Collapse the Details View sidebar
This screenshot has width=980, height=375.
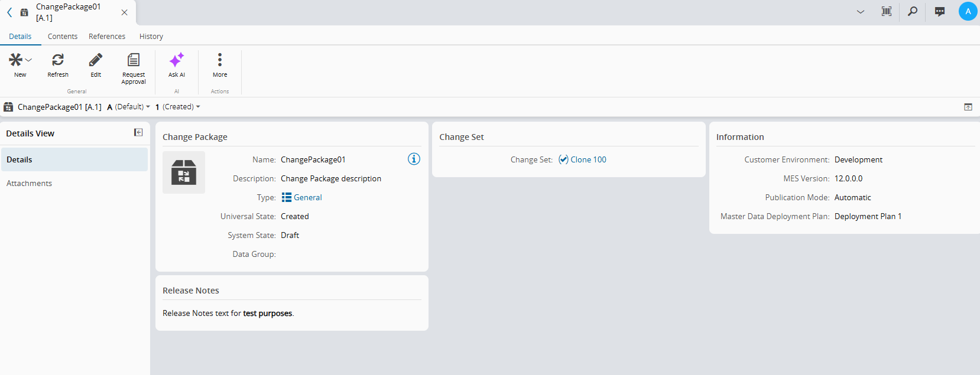(138, 133)
